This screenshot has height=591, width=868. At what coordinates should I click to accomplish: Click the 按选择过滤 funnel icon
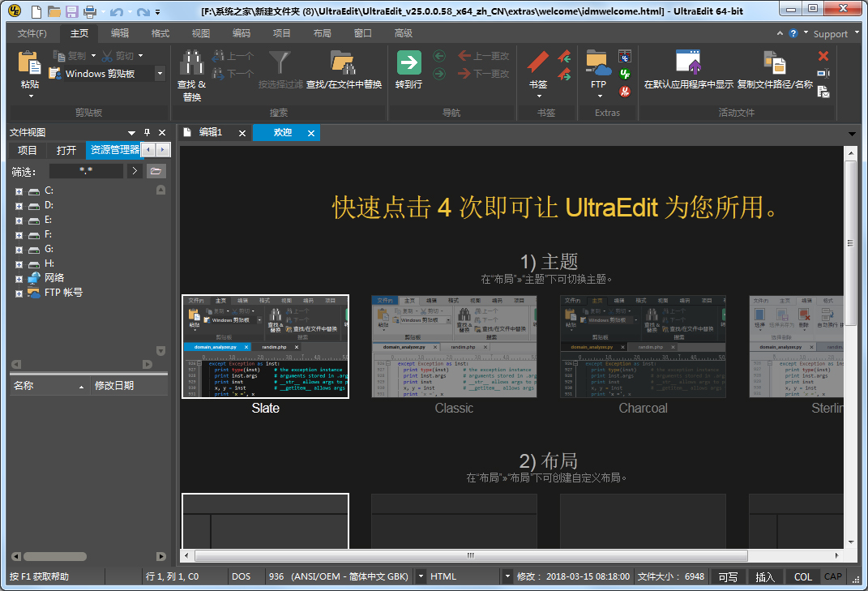pyautogui.click(x=280, y=62)
